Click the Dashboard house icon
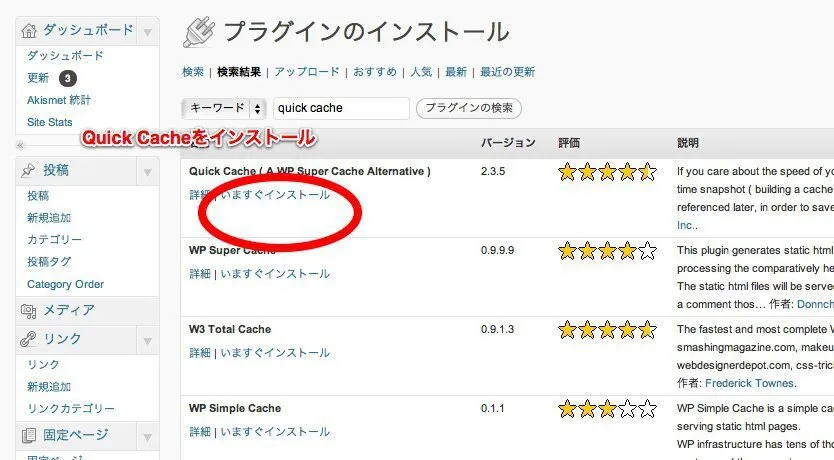 (x=29, y=32)
